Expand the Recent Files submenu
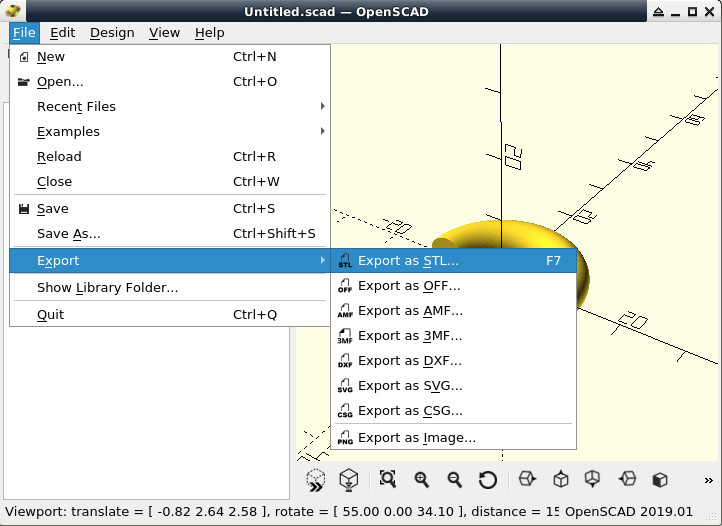722x526 pixels. (x=170, y=106)
